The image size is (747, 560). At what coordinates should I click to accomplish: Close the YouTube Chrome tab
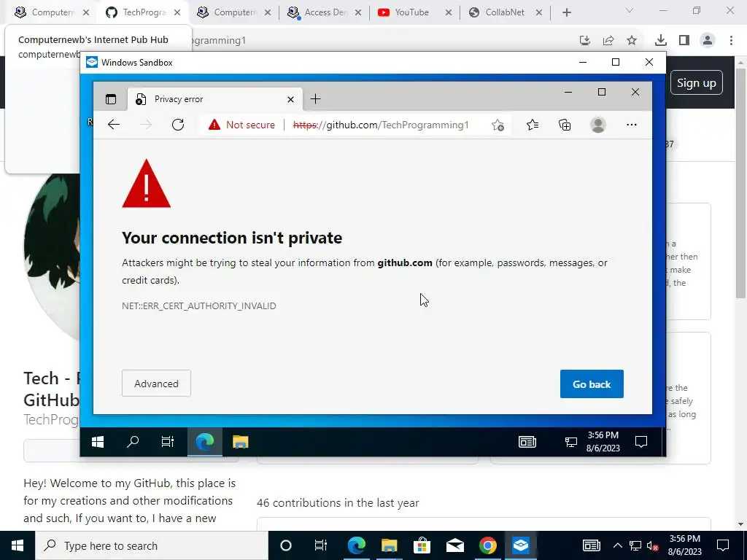(x=449, y=12)
